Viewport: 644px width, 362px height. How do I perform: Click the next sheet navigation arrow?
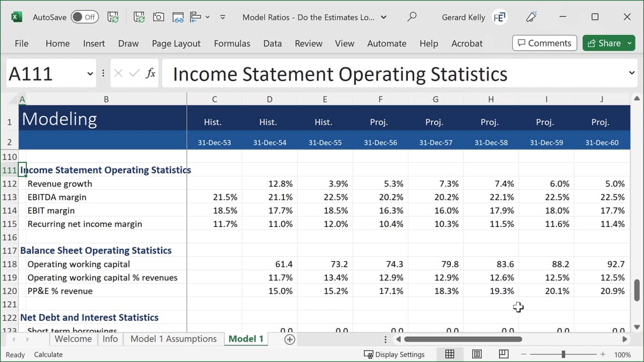(x=27, y=339)
